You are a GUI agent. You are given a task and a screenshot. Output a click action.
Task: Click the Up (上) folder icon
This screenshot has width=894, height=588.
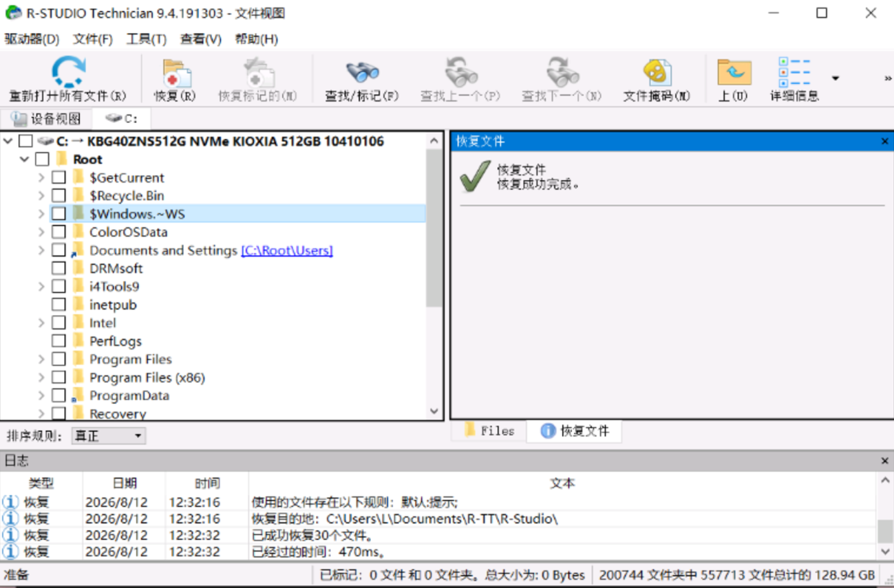coord(734,72)
